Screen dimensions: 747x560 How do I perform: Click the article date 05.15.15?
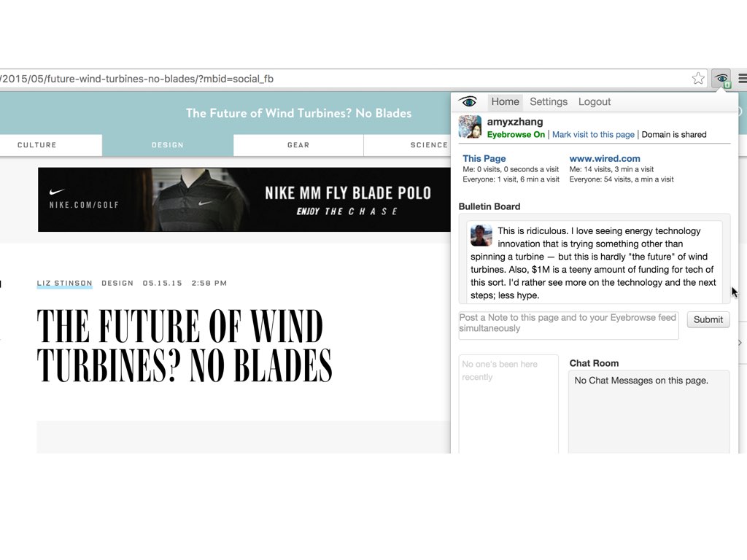tap(163, 283)
